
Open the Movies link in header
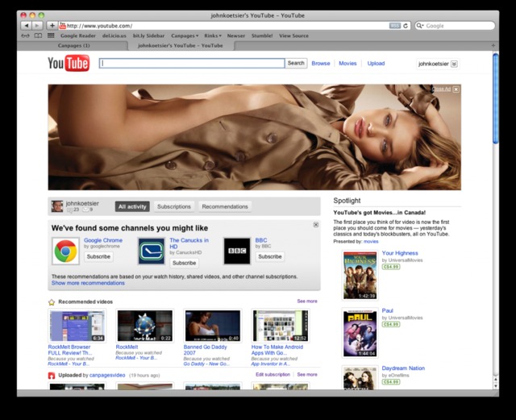click(347, 63)
